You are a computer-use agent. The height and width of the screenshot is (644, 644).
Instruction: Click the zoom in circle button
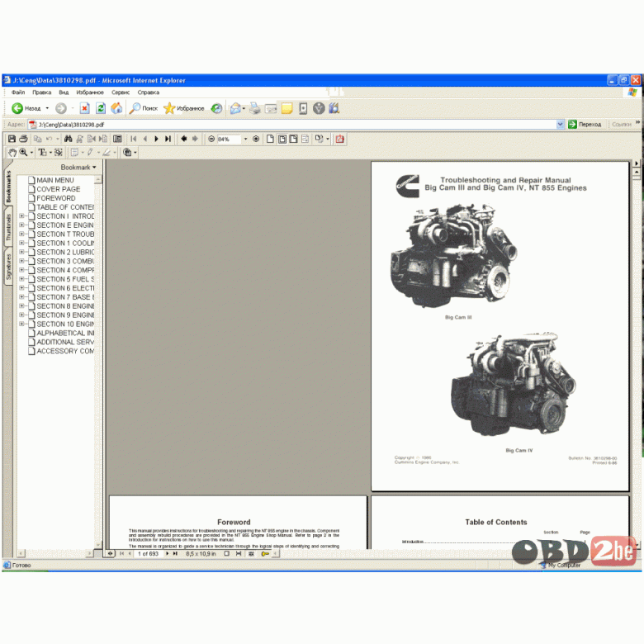256,139
